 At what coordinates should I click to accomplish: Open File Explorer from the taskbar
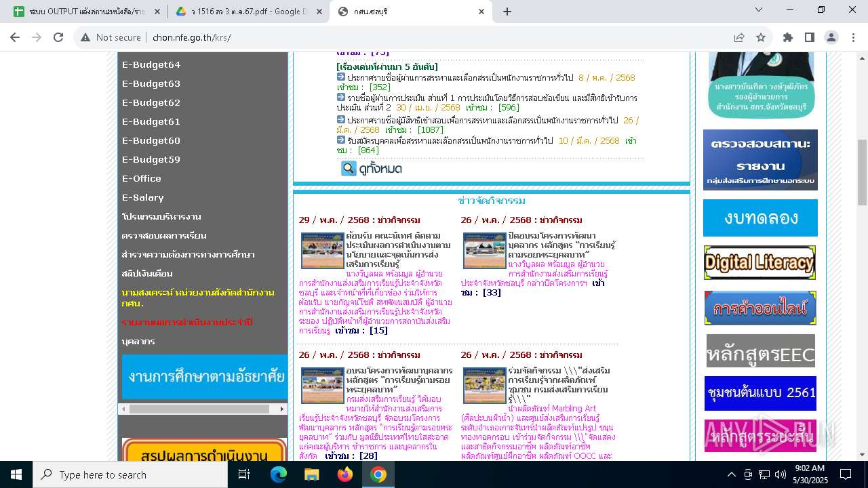pyautogui.click(x=311, y=474)
